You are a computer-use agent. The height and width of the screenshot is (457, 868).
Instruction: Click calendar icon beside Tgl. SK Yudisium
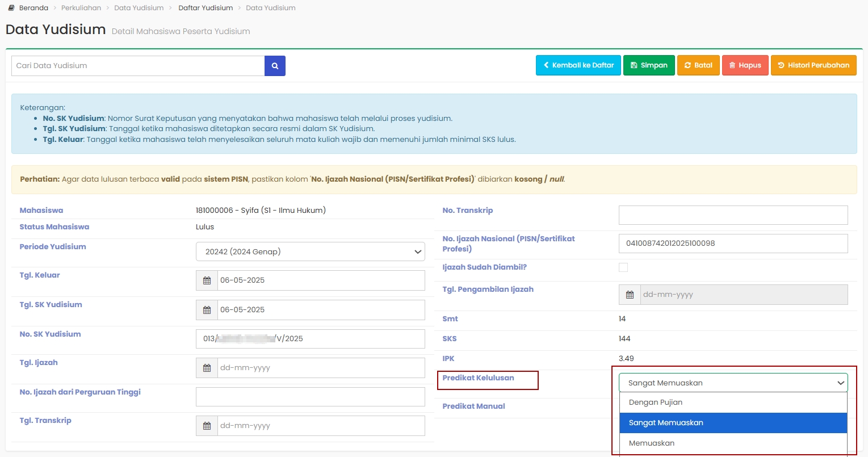click(x=207, y=310)
